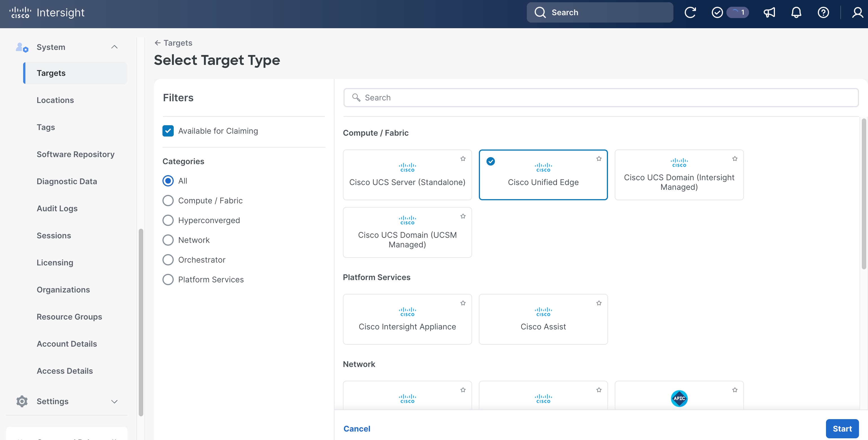868x440 pixels.
Task: Select the Network category radio
Action: click(x=168, y=240)
